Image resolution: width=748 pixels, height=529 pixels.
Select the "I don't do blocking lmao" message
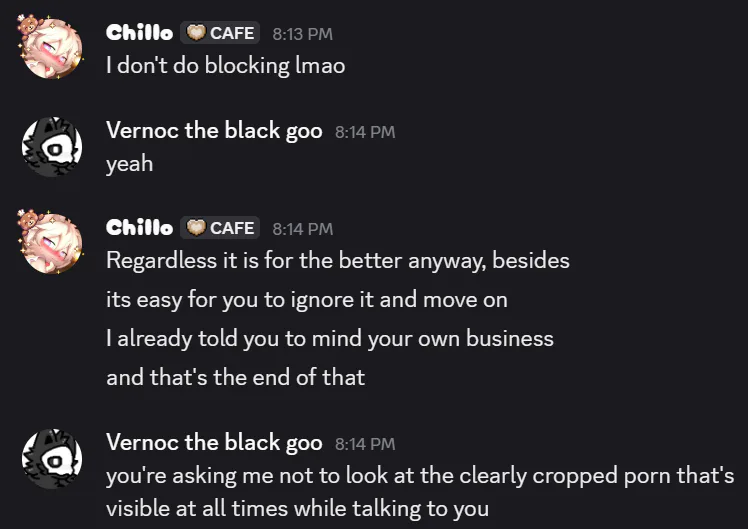pyautogui.click(x=225, y=66)
